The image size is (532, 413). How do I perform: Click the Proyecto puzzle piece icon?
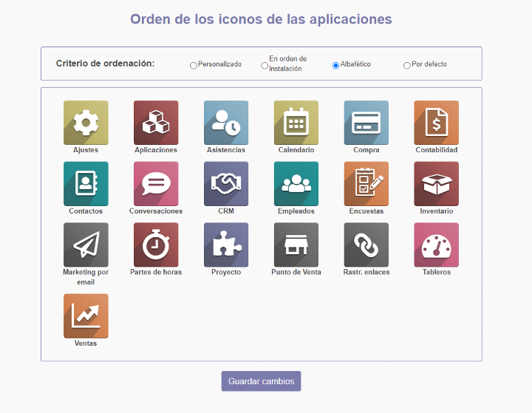[x=226, y=245]
